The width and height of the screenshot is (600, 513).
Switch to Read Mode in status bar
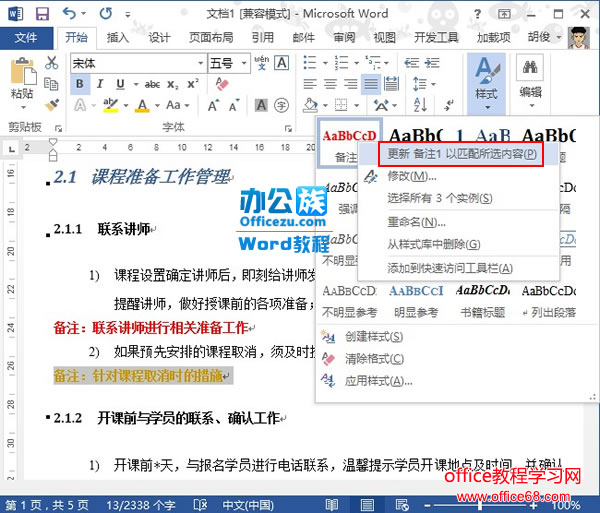(x=332, y=505)
